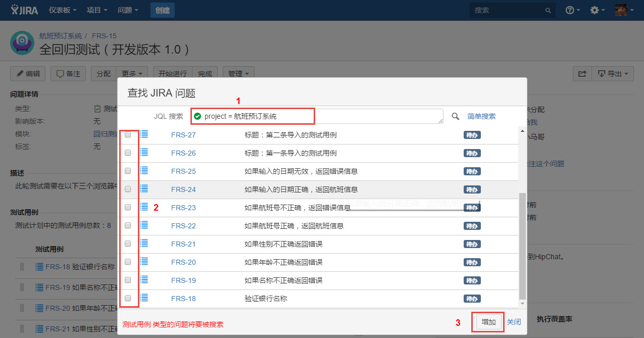Check the box for FRS-25
This screenshot has width=644, height=338.
point(128,171)
